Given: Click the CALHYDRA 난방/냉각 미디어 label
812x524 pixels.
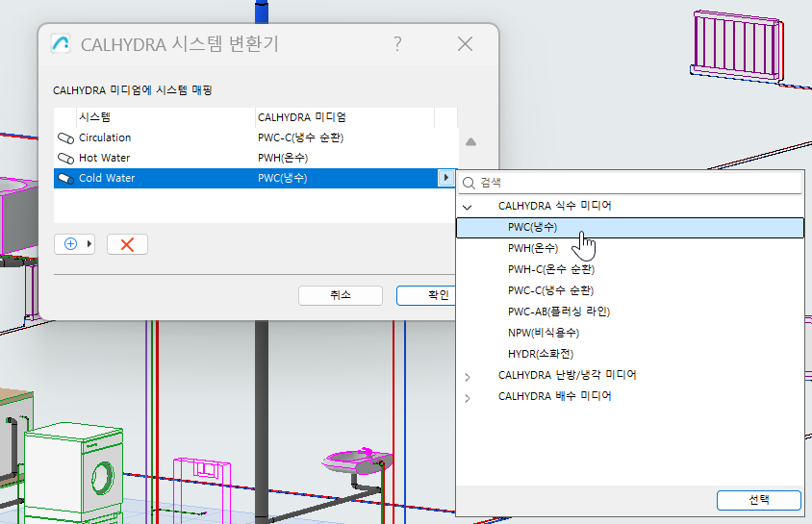Looking at the screenshot, I should pyautogui.click(x=567, y=376).
